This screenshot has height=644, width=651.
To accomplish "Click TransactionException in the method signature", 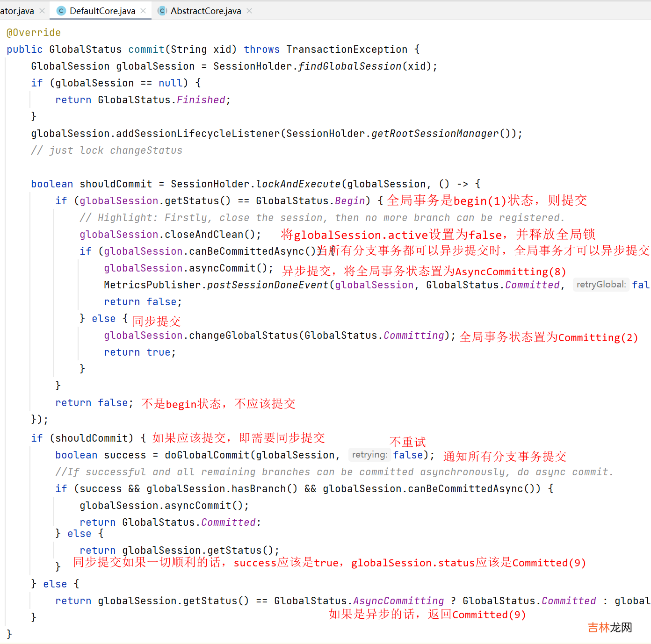I will (347, 50).
